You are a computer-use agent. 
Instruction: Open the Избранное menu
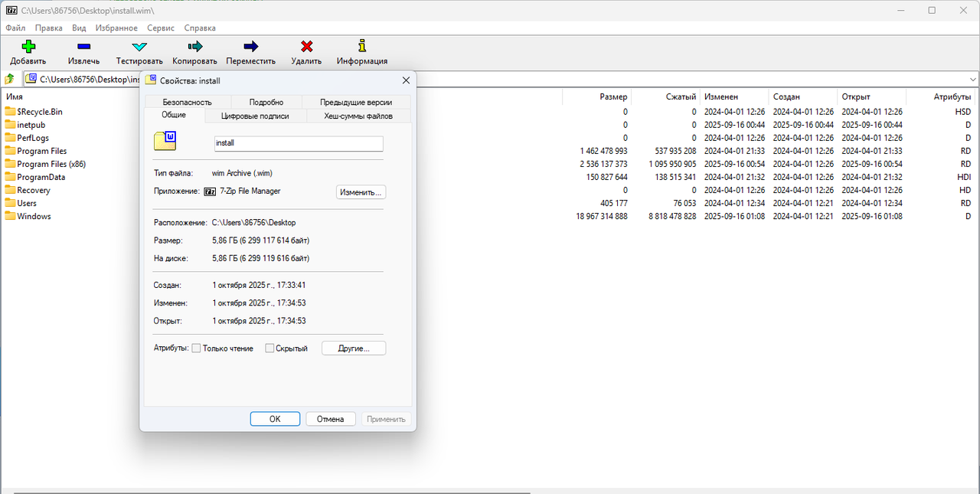pos(116,28)
